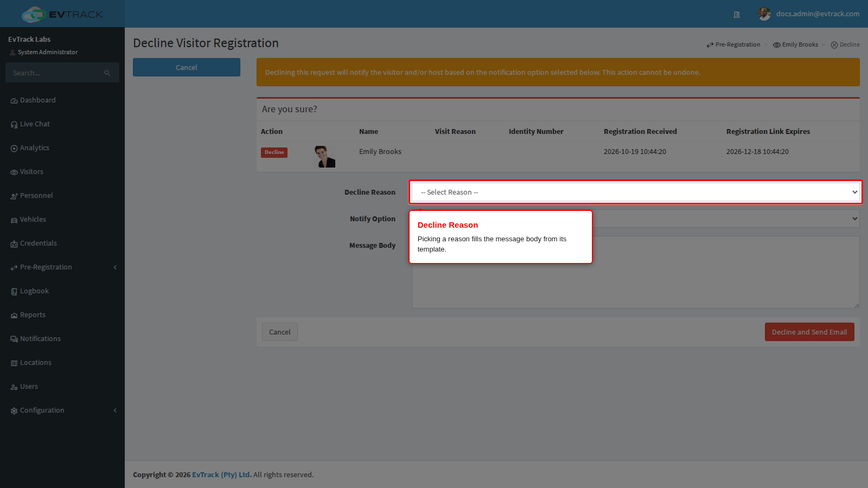The width and height of the screenshot is (868, 488).
Task: Click the Notifications sidebar icon
Action: click(x=14, y=339)
